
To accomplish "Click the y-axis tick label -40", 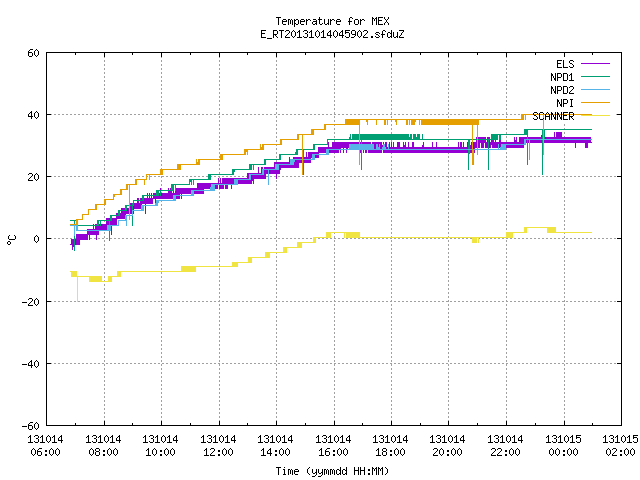I will click(x=31, y=364).
